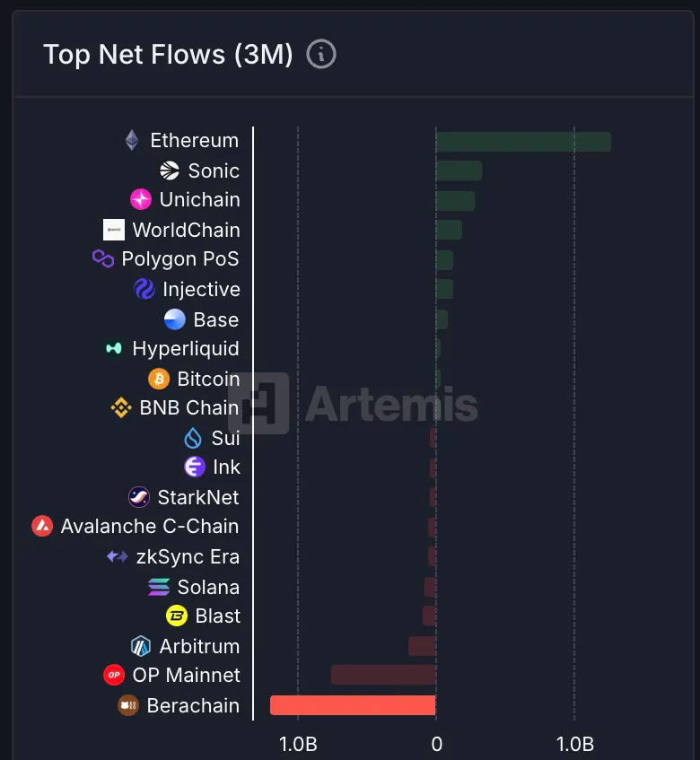Click the OP Mainnet outflow bar

[383, 675]
